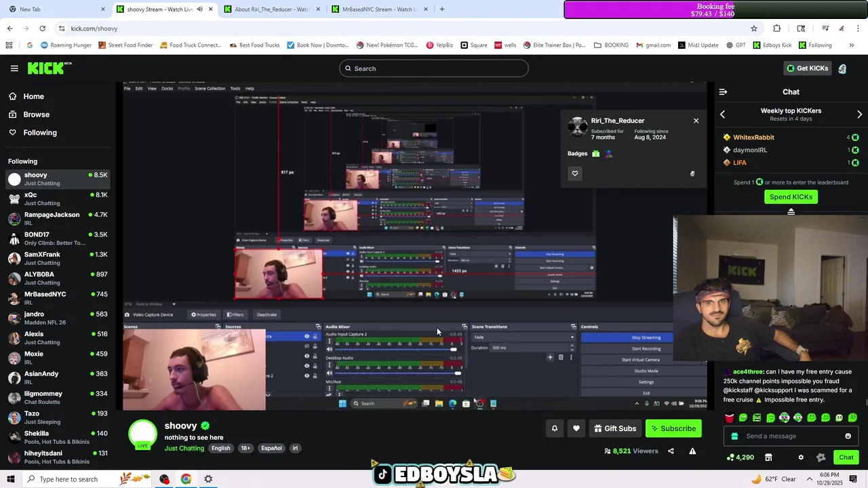The width and height of the screenshot is (868, 488).
Task: Open the Edboys Kick bookmark
Action: pyautogui.click(x=772, y=45)
